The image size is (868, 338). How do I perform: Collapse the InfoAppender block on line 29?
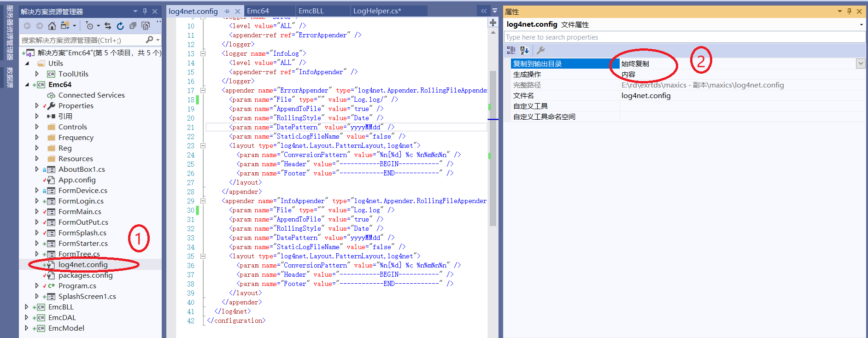click(x=203, y=201)
